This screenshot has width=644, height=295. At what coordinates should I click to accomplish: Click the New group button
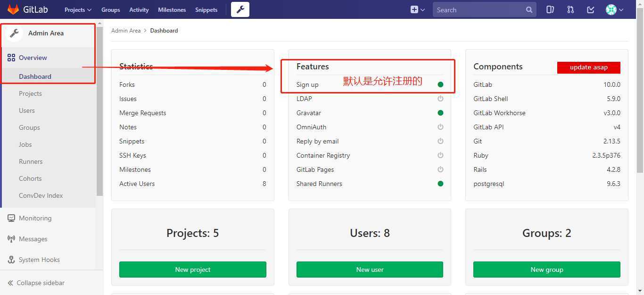click(x=547, y=270)
